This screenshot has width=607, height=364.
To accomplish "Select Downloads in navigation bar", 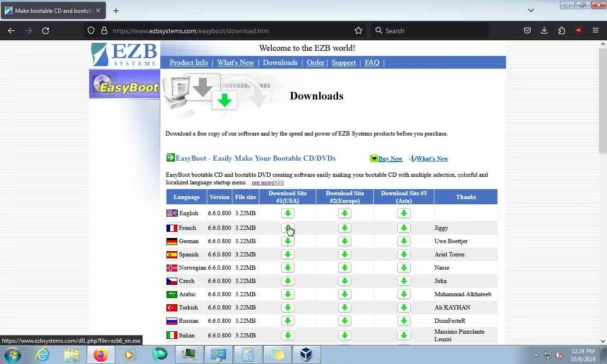I will [280, 63].
